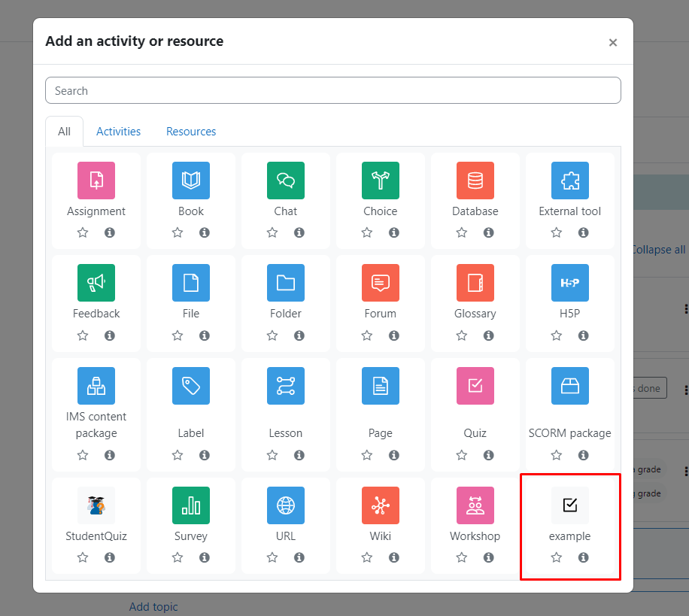Viewport: 689px width, 616px height.
Task: Click the Add topic link behind dialog
Action: (x=153, y=607)
